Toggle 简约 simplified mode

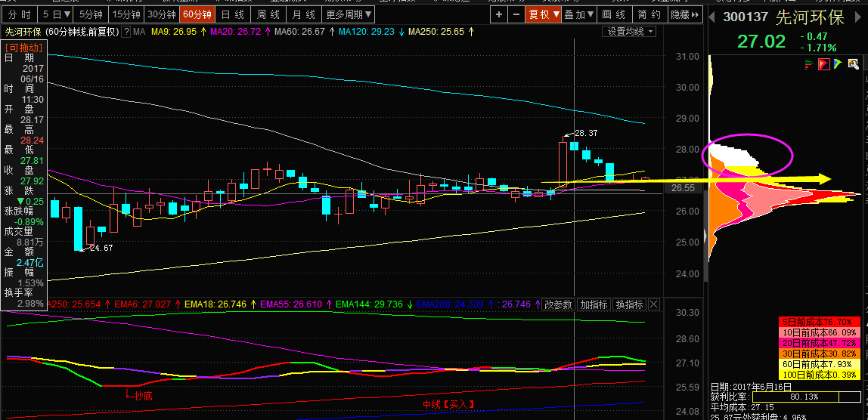[x=649, y=14]
